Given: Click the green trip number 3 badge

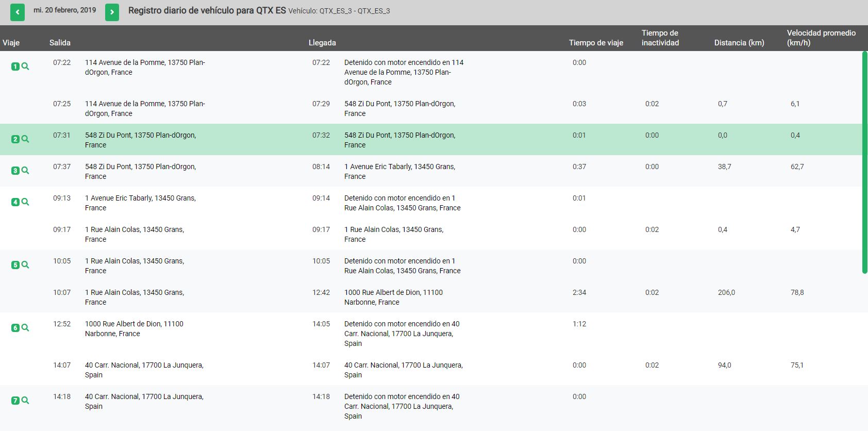Looking at the screenshot, I should point(15,171).
